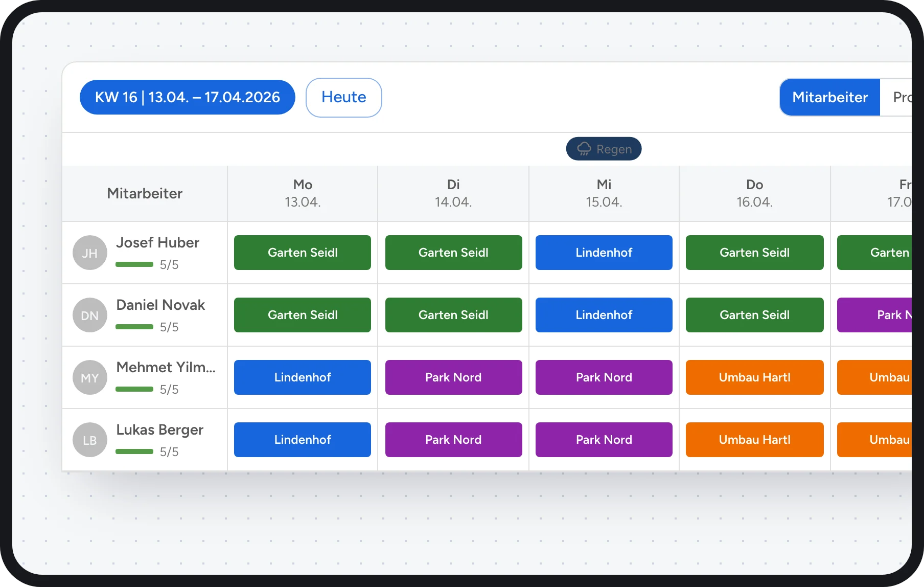The image size is (924, 587).
Task: Open Daniel Novak's Tuesday Garten Seidl assignment
Action: point(454,315)
